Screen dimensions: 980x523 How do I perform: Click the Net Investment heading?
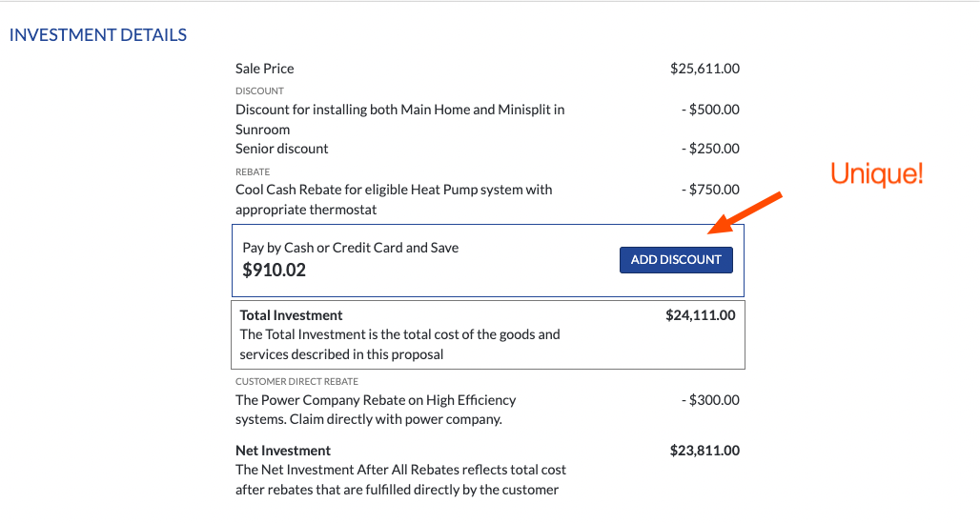[283, 451]
